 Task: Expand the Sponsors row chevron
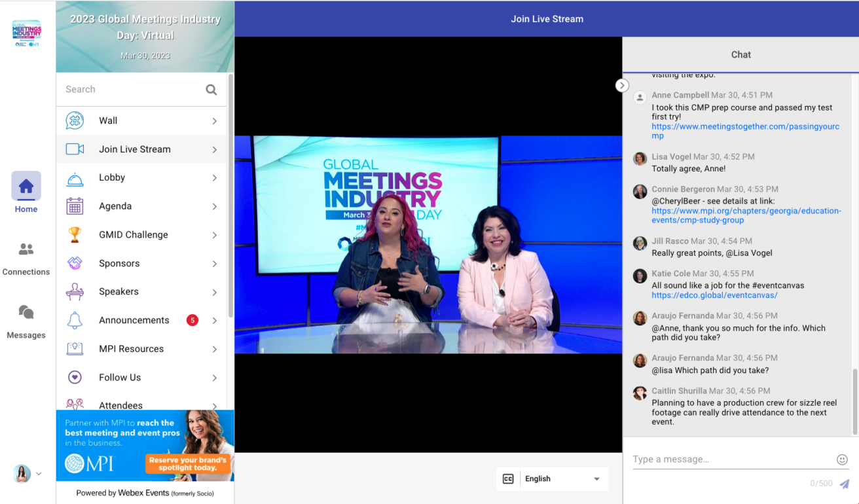[x=214, y=264]
